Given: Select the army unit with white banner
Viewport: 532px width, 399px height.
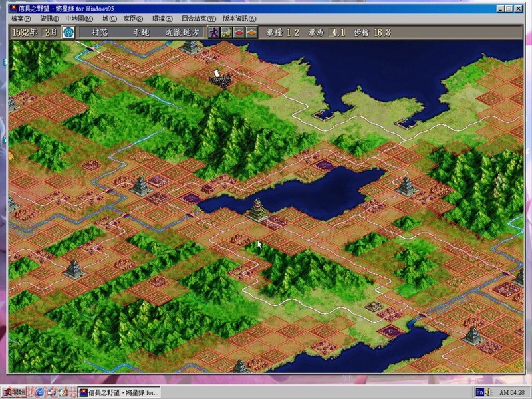Looking at the screenshot, I should click(220, 80).
